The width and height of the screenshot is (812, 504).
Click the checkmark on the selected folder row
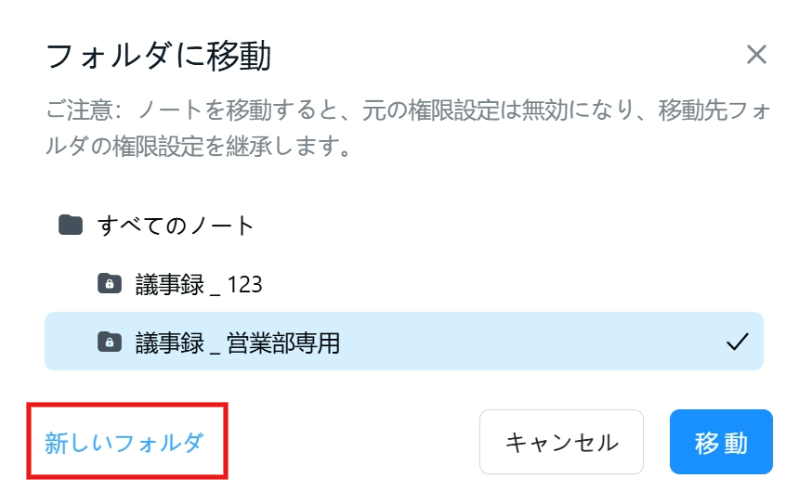click(x=737, y=342)
